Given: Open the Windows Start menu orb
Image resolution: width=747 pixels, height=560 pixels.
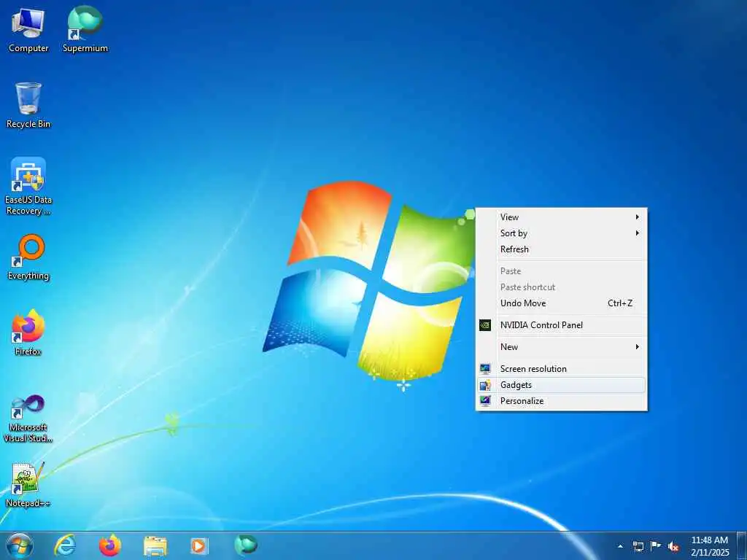Looking at the screenshot, I should click(x=20, y=545).
